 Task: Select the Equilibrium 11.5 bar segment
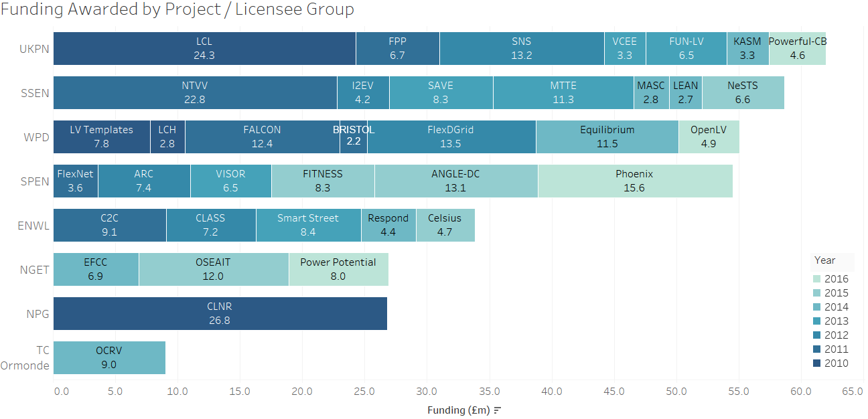click(607, 137)
